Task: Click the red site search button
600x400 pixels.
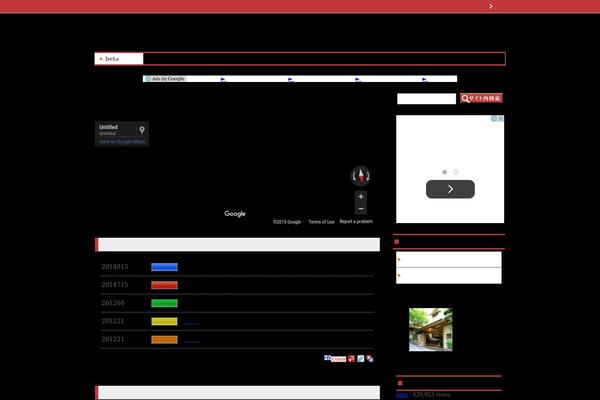Action: pyautogui.click(x=481, y=98)
